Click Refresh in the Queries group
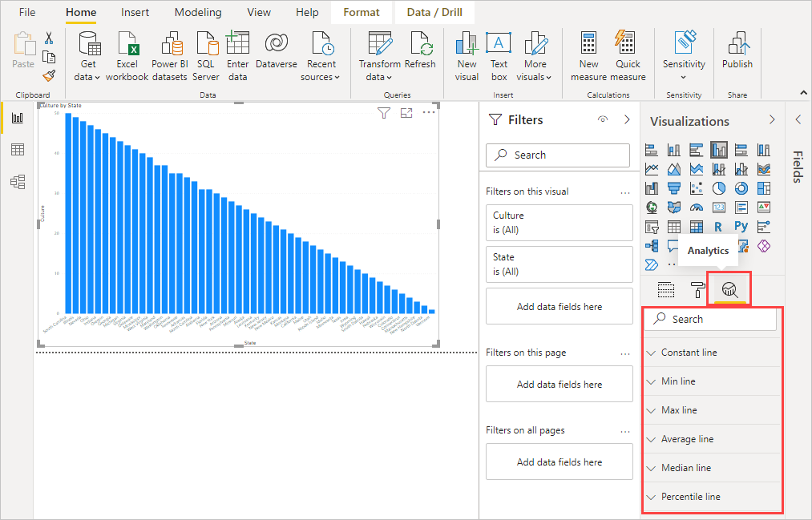812x520 pixels. [x=420, y=48]
